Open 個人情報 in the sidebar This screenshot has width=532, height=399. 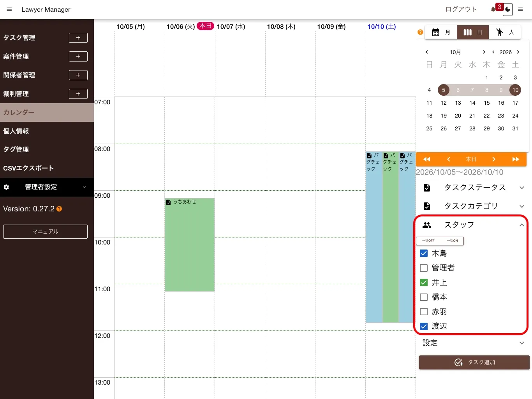[x=47, y=131]
